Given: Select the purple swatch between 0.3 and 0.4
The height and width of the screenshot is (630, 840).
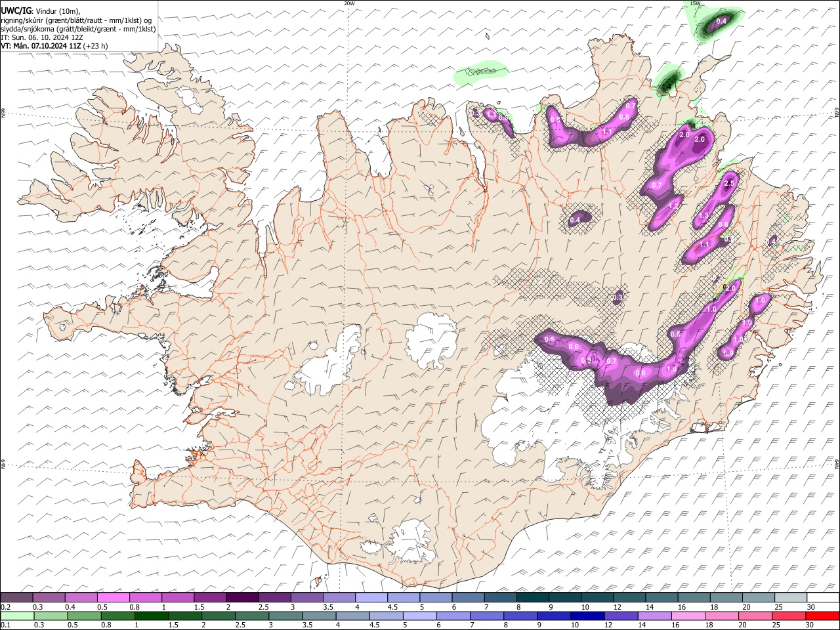Looking at the screenshot, I should 49,598.
